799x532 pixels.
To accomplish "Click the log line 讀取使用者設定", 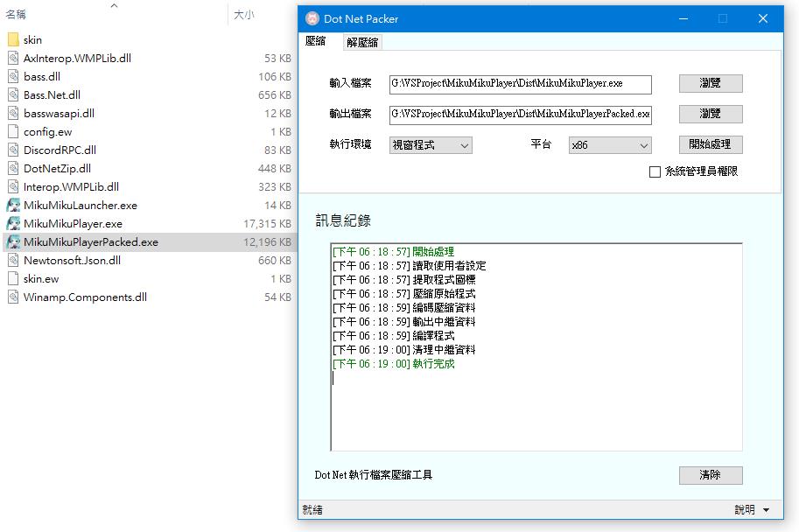I will pos(410,266).
